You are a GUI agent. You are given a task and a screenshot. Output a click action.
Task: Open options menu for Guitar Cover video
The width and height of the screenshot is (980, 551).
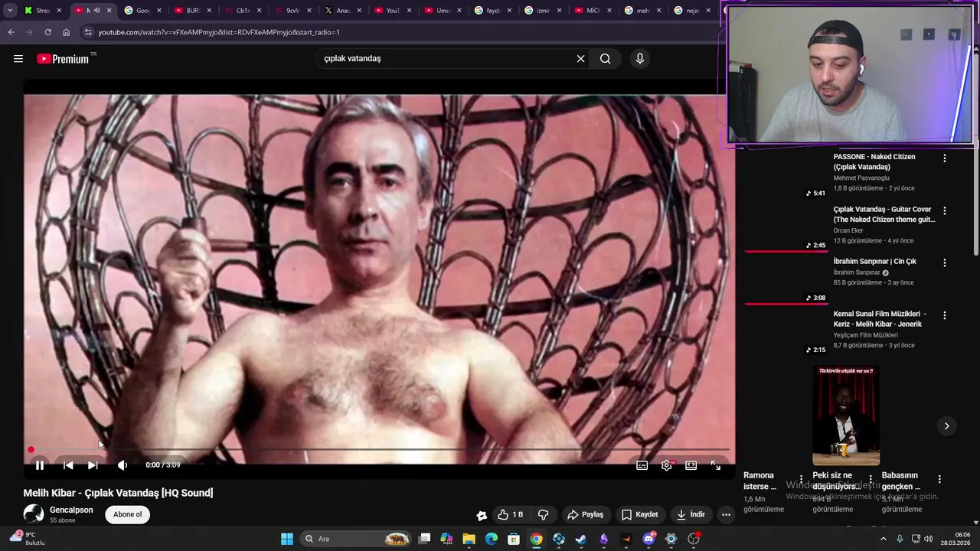(944, 210)
